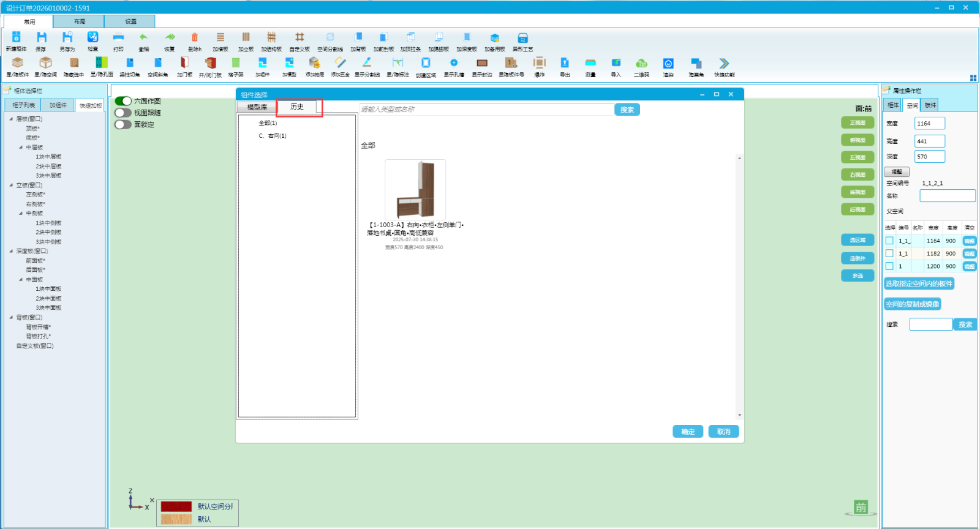The width and height of the screenshot is (980, 529).
Task: Click the 撤销 undo arrow icon
Action: point(143,38)
